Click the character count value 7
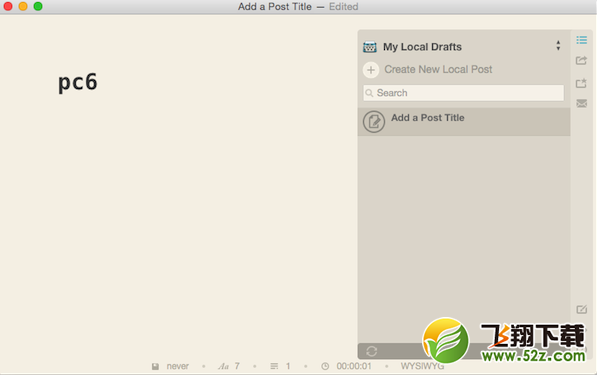The image size is (597, 375). [x=237, y=366]
